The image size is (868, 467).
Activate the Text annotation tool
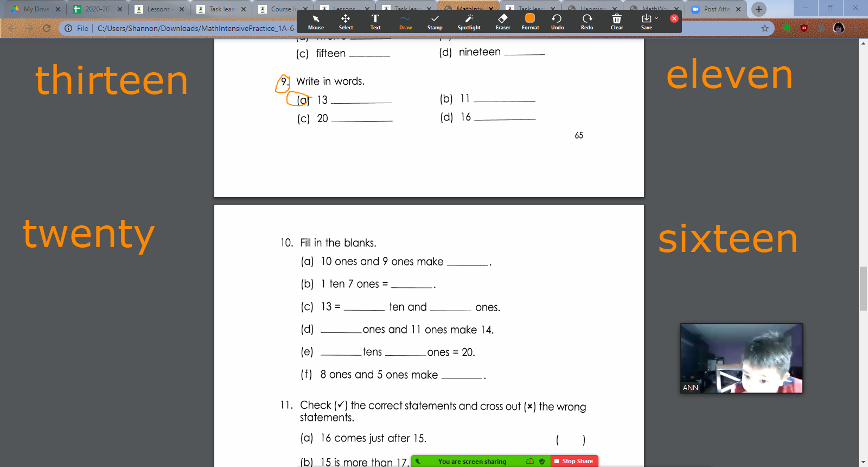pos(375,22)
